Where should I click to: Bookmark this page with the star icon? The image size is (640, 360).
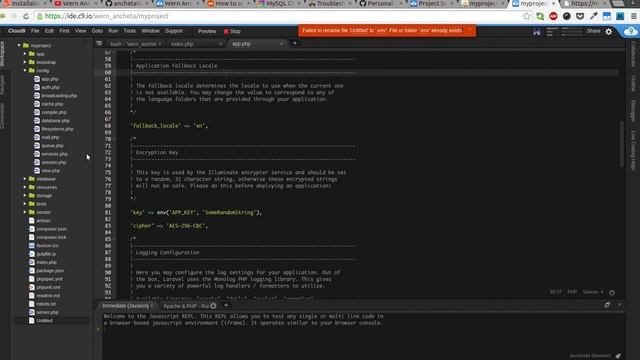coord(527,16)
